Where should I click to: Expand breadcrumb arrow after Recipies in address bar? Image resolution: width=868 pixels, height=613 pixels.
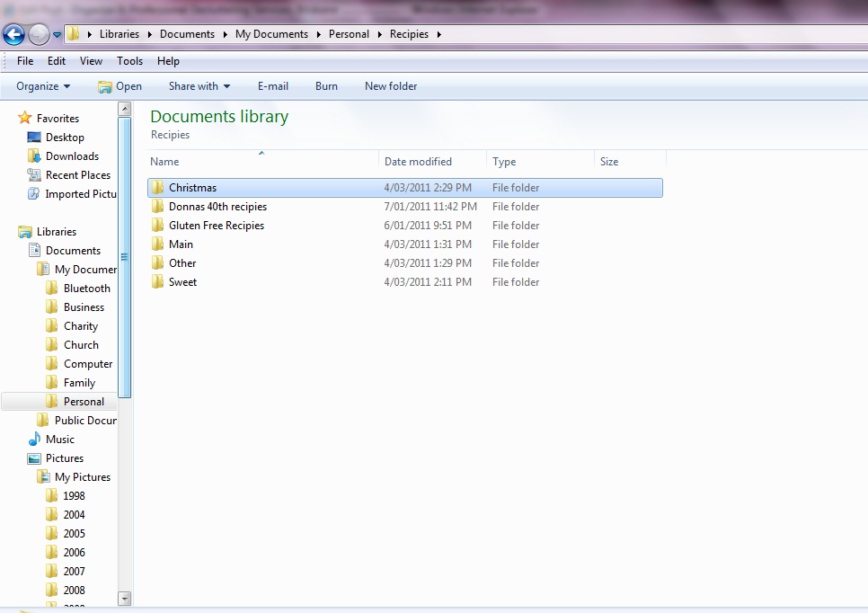tap(438, 34)
